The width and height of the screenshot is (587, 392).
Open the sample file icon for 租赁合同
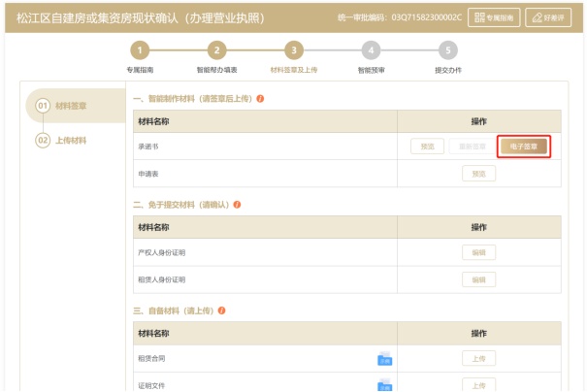pyautogui.click(x=384, y=359)
